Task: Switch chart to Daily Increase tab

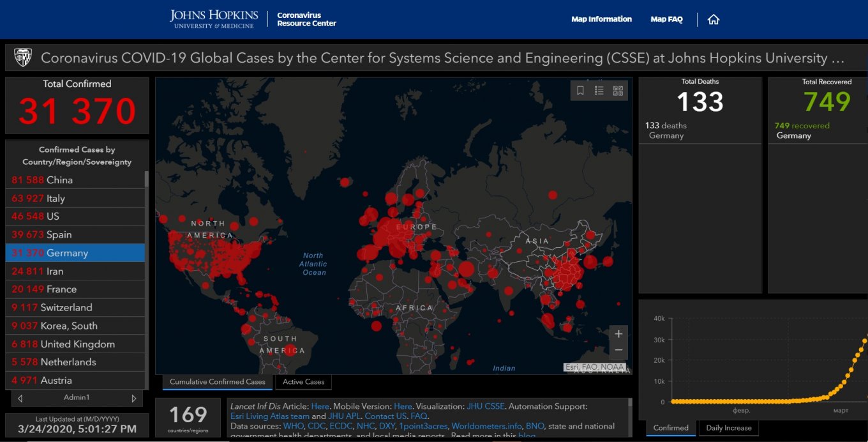Action: [x=728, y=428]
